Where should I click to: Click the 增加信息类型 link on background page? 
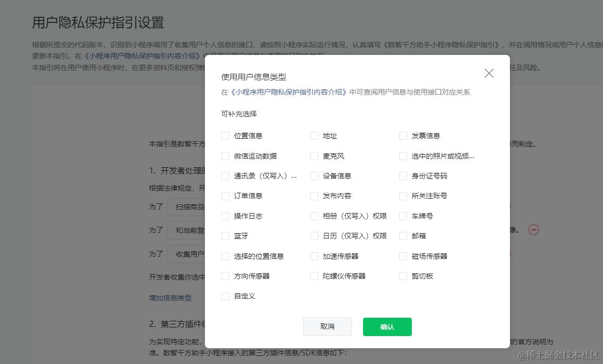[x=170, y=298]
